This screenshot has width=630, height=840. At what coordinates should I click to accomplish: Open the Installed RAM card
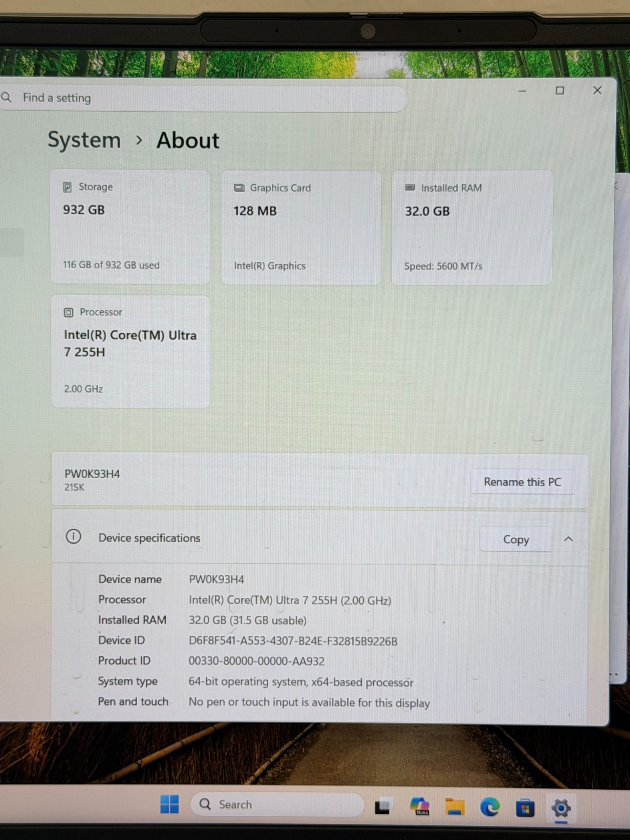pyautogui.click(x=472, y=228)
